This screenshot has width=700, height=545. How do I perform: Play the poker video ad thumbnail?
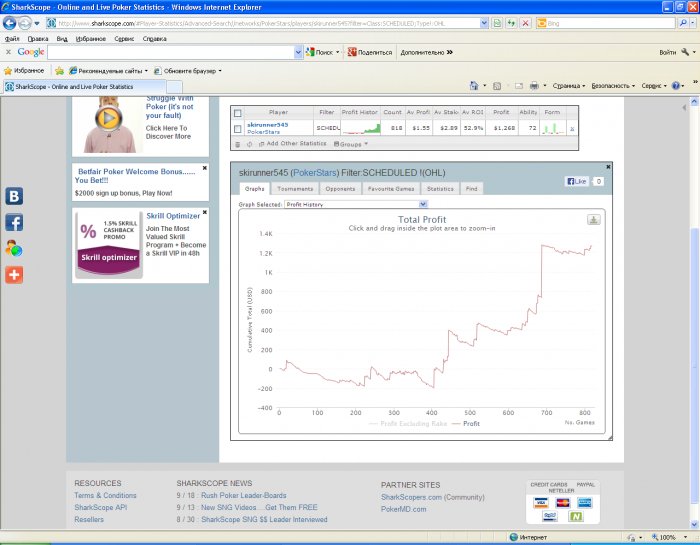click(108, 119)
